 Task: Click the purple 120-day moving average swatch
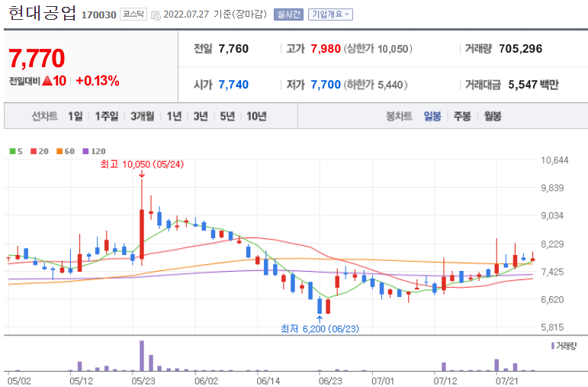click(85, 151)
